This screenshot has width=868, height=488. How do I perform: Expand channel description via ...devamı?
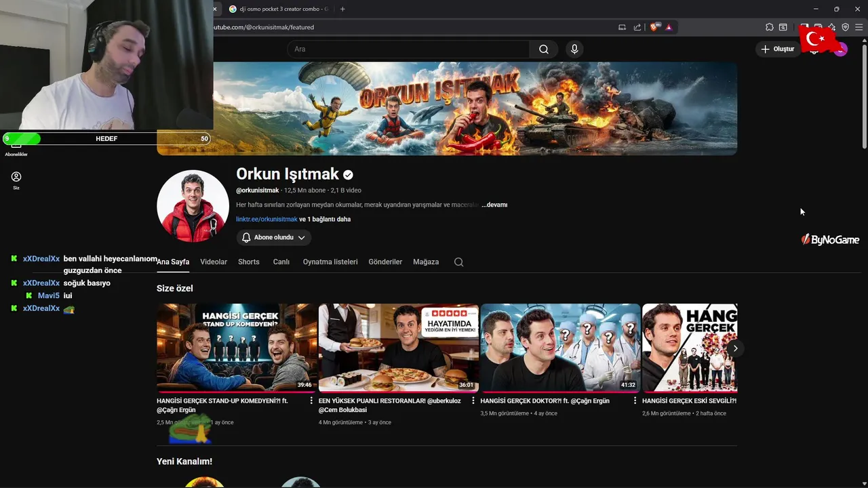[x=494, y=205]
